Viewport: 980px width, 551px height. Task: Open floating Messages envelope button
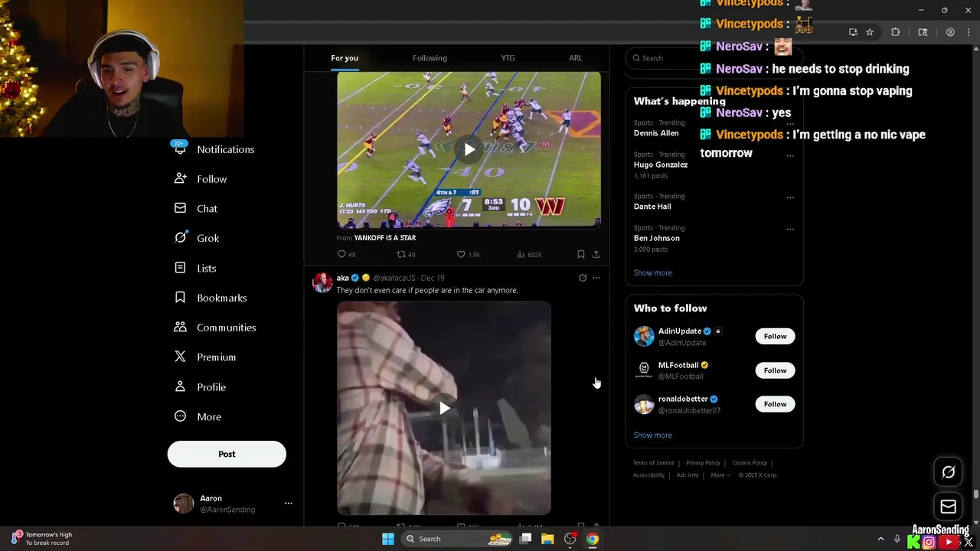pyautogui.click(x=948, y=507)
